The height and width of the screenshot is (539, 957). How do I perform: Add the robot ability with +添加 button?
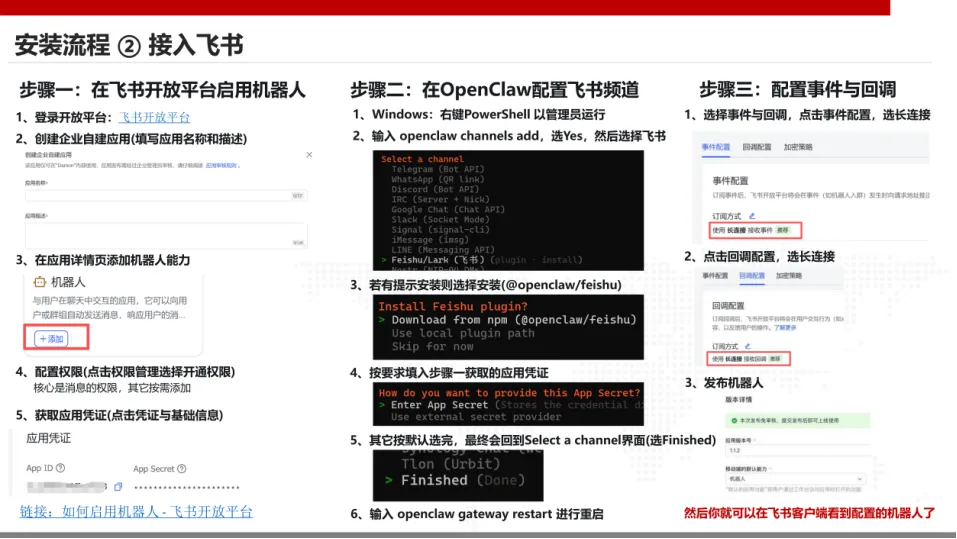[x=51, y=339]
